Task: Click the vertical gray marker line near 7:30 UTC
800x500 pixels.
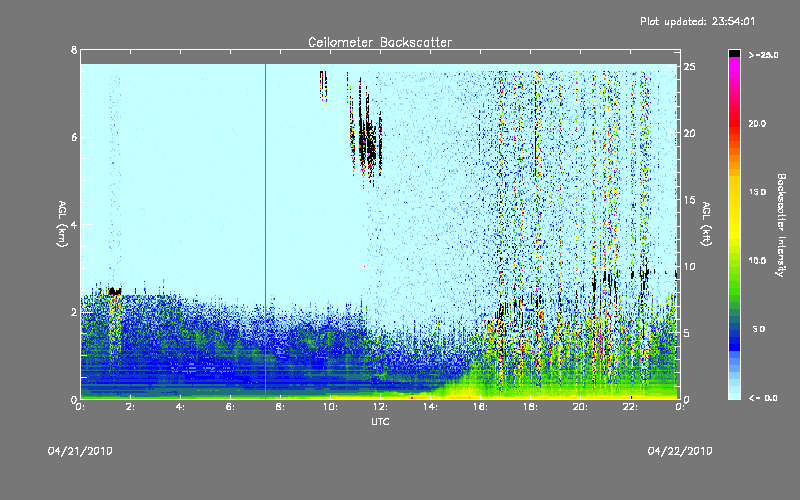Action: pos(265,231)
